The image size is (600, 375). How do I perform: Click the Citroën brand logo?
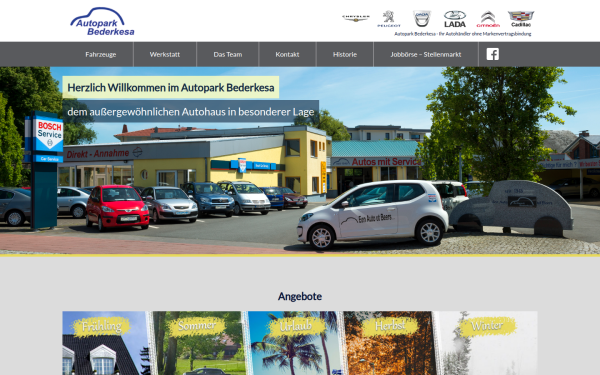[488, 19]
